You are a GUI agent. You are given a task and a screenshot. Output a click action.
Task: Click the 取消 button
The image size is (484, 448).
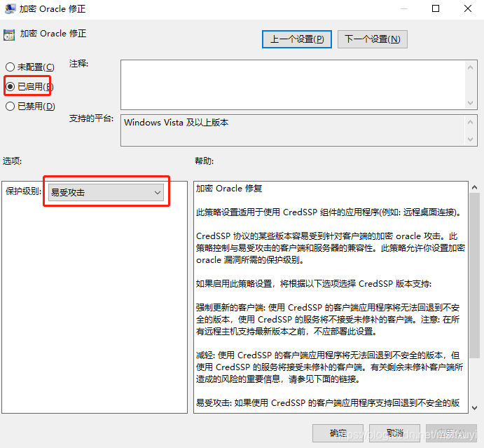tap(395, 433)
